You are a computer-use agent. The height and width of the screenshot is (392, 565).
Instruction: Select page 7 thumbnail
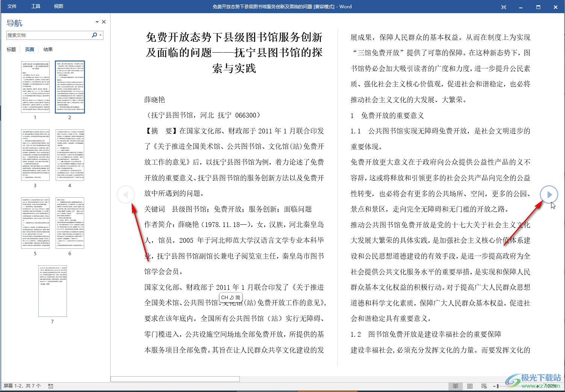53,291
